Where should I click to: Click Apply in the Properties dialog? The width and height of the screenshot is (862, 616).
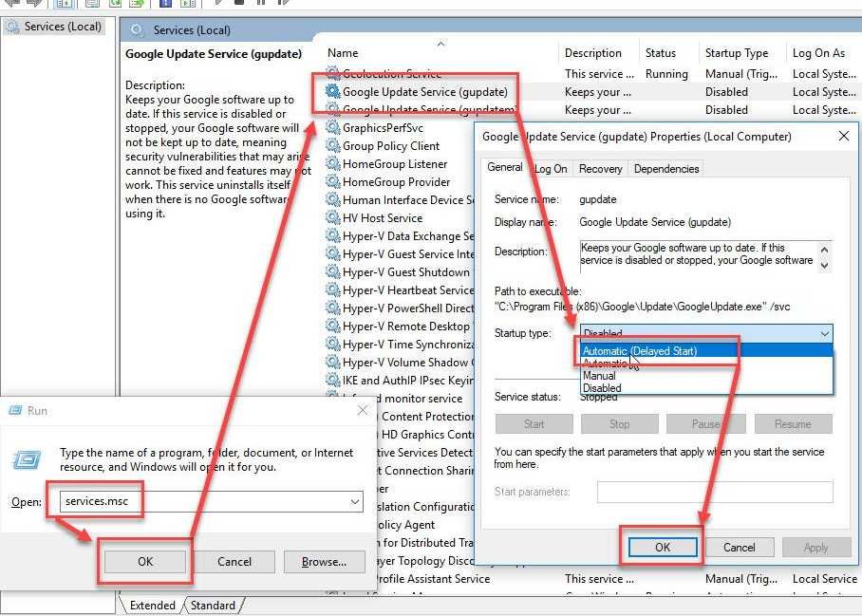[x=815, y=548]
